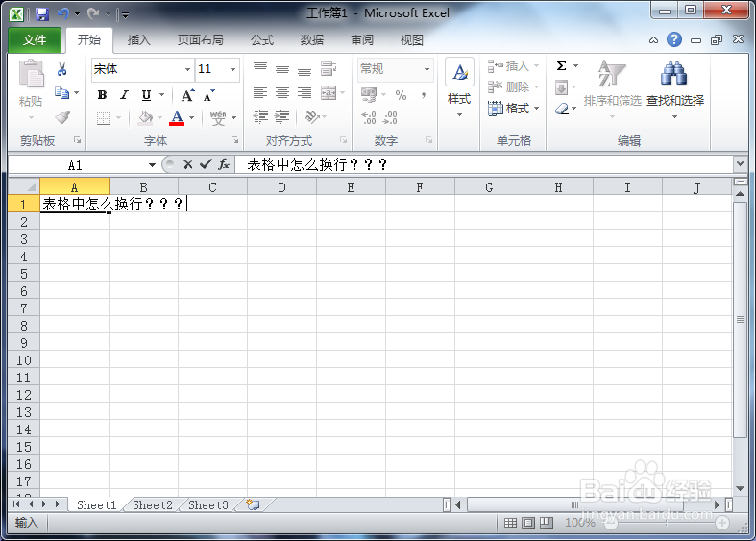This screenshot has height=541, width=756.
Task: Click the Clear eraser icon
Action: (x=561, y=109)
